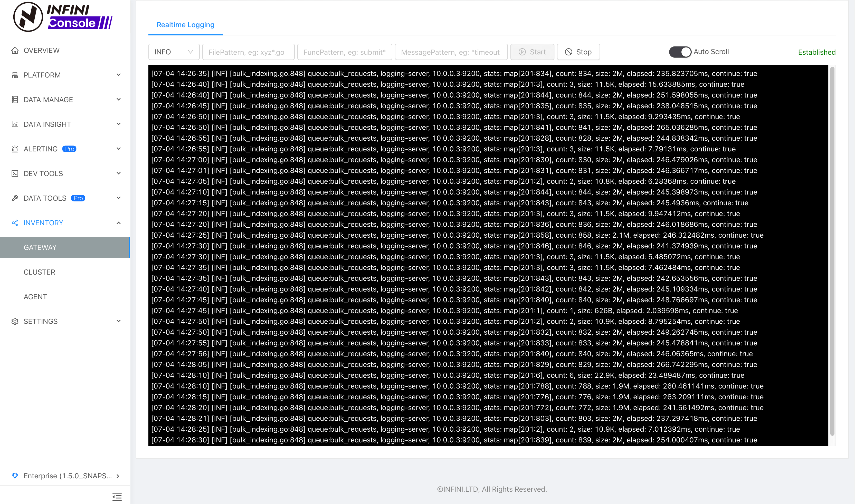Click the log line with count 858
The width and height of the screenshot is (855, 504).
pyautogui.click(x=457, y=235)
